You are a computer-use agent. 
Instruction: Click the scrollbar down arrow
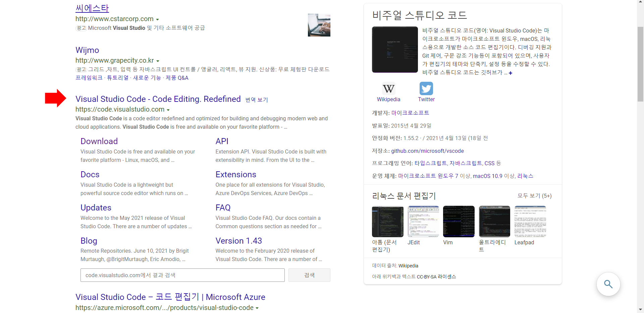pyautogui.click(x=640, y=310)
